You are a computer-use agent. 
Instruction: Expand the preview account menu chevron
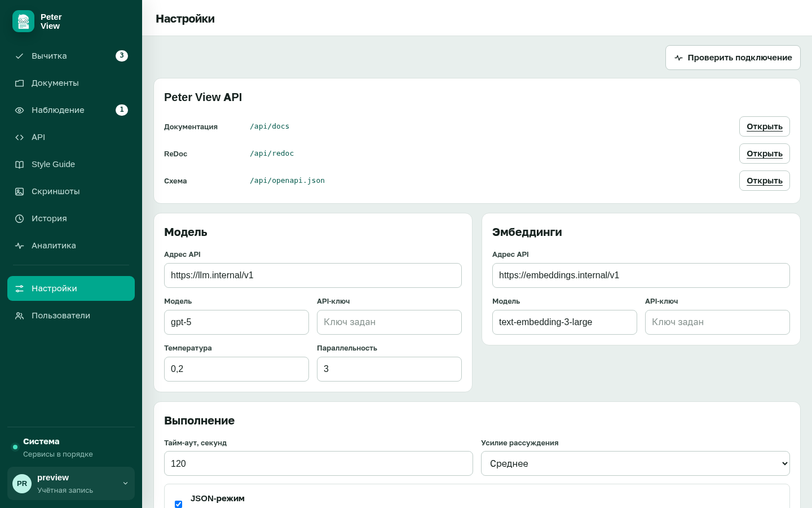[x=125, y=483]
